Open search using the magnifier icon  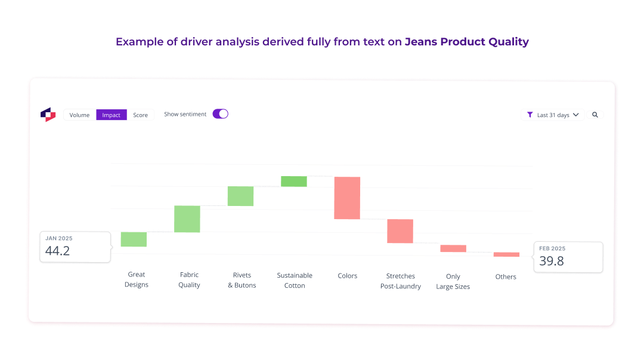[595, 115]
